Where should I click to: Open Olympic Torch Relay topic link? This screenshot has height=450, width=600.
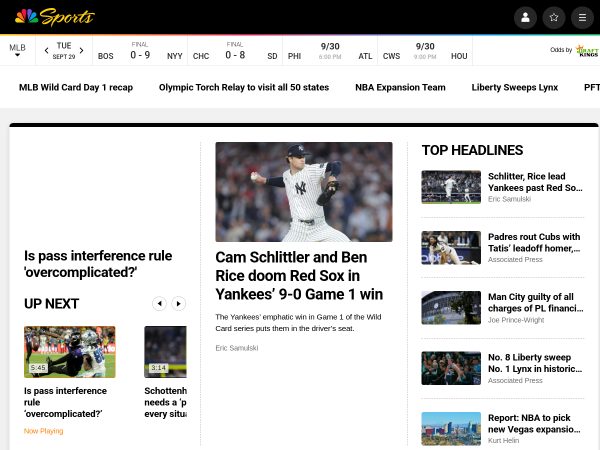point(244,87)
